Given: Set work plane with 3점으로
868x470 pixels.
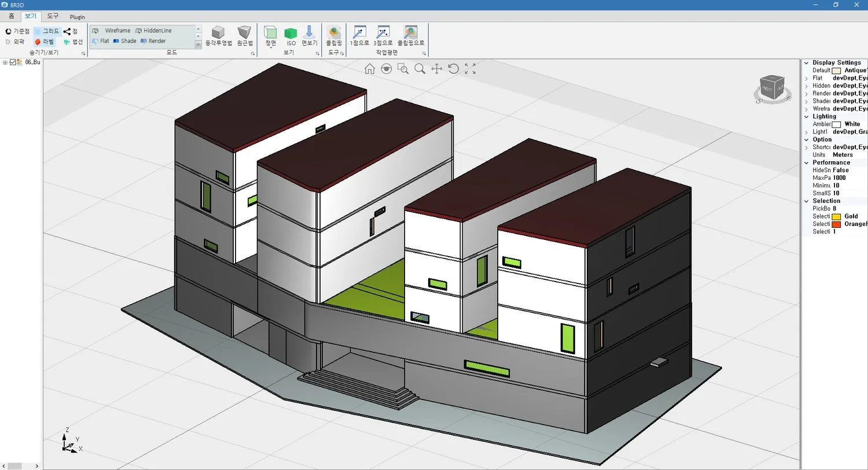Looking at the screenshot, I should tap(382, 36).
